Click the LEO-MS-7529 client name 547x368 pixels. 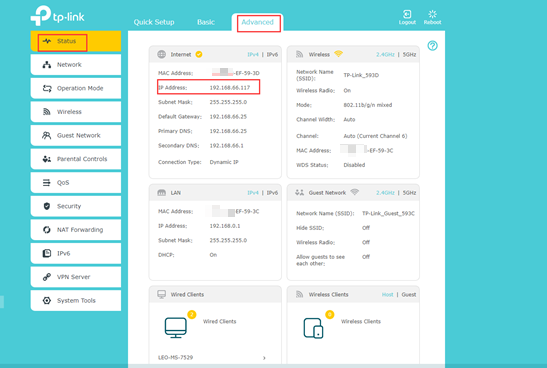[175, 358]
